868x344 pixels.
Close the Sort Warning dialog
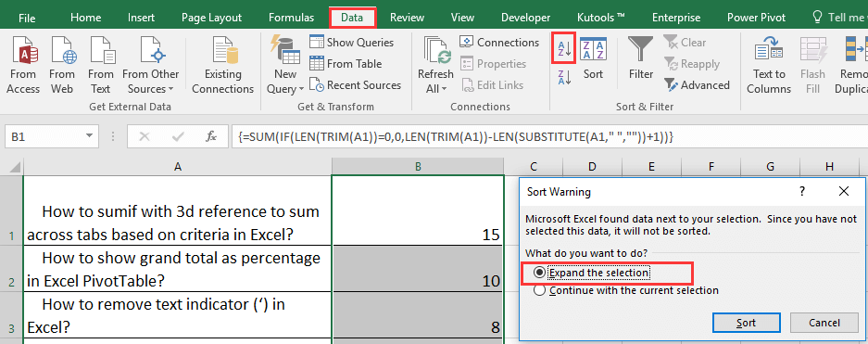(844, 192)
